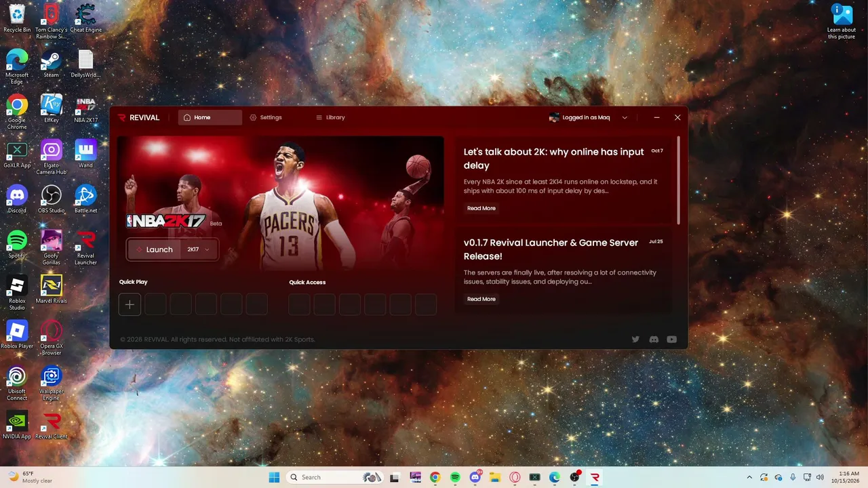Select the Cheat Engine desktop icon
Image resolution: width=868 pixels, height=488 pixels.
click(x=85, y=18)
